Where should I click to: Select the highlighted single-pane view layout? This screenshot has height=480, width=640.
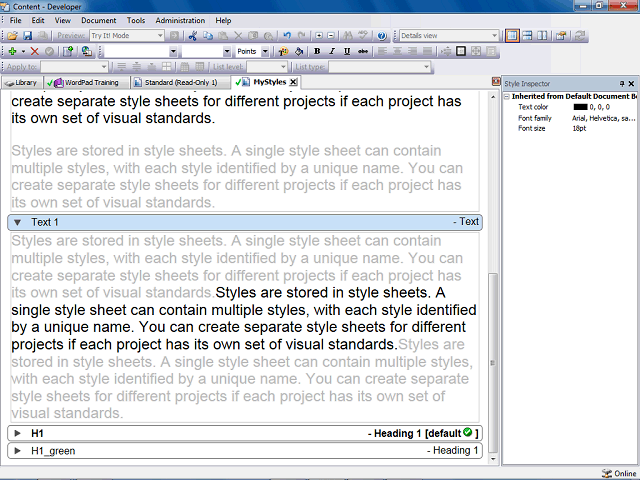(x=512, y=36)
